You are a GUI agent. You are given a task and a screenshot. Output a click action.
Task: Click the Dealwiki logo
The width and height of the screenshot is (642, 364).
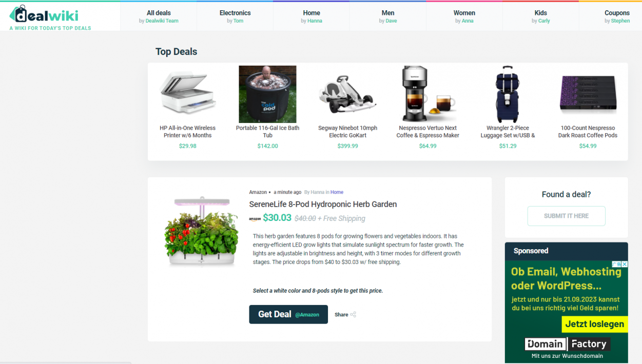click(44, 14)
